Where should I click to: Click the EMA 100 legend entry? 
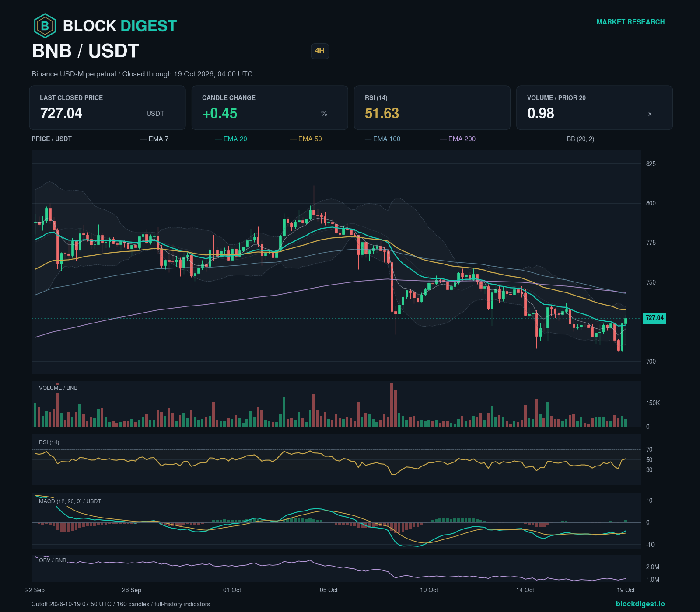382,139
